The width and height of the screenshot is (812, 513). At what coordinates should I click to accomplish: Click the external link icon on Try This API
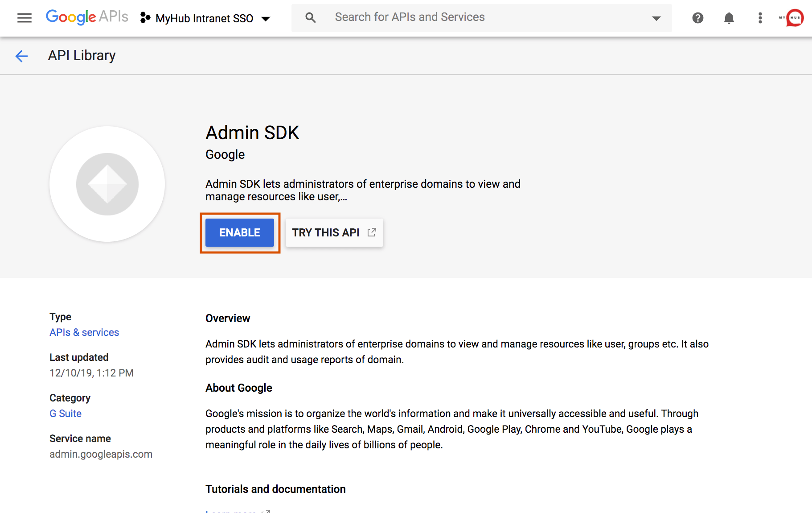point(372,232)
